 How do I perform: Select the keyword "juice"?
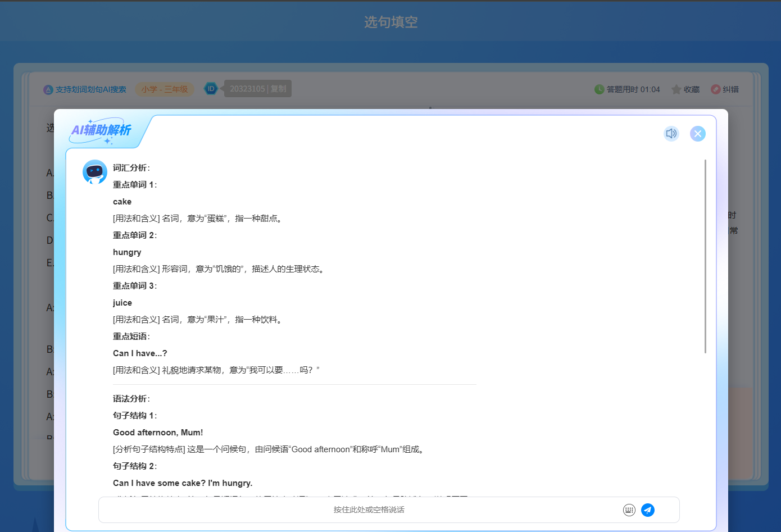(x=122, y=303)
